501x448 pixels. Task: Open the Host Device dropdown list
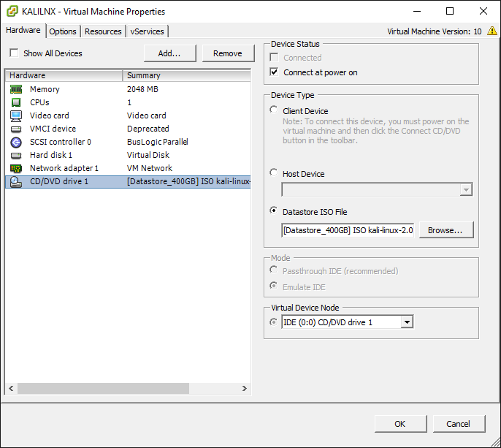coord(466,190)
